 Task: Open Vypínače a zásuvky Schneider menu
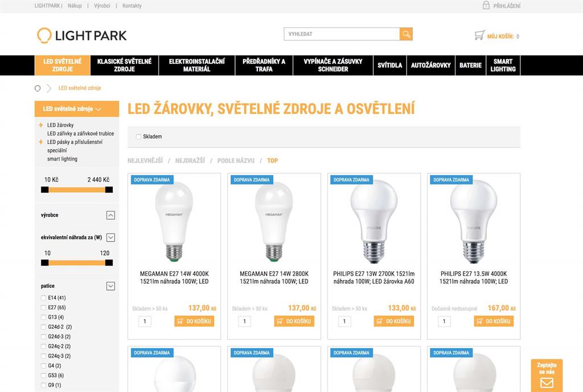click(332, 65)
